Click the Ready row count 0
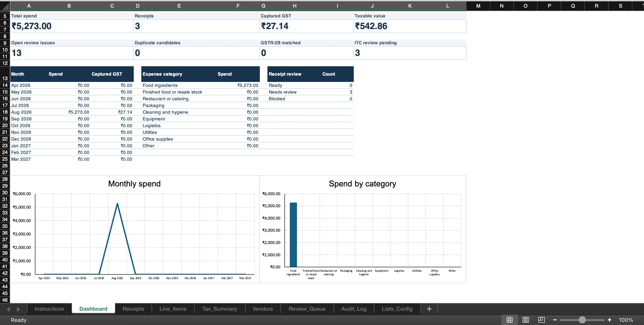The height and width of the screenshot is (325, 644). (x=351, y=85)
